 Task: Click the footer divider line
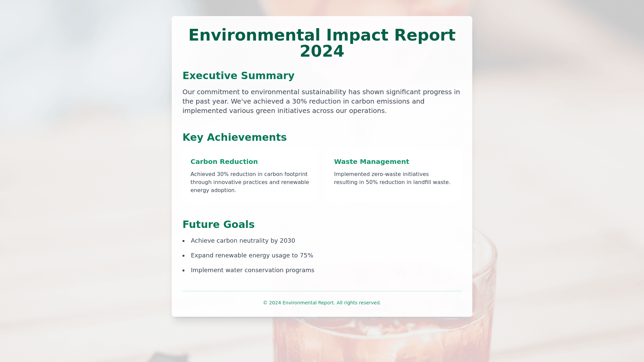pos(322,291)
